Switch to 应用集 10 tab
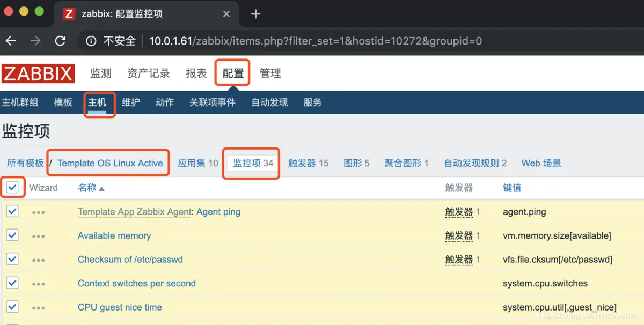Viewport: 644px width, 325px height. 198,163
